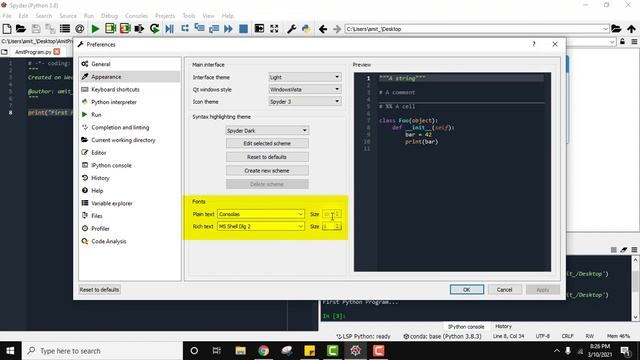Open the Plain text font dropdown
Screen dimensions: 640x360
tap(261, 214)
